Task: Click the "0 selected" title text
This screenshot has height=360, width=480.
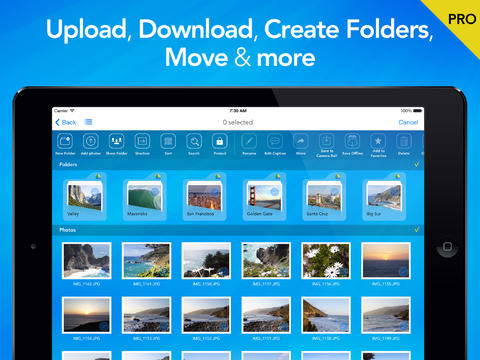Action: pos(238,122)
